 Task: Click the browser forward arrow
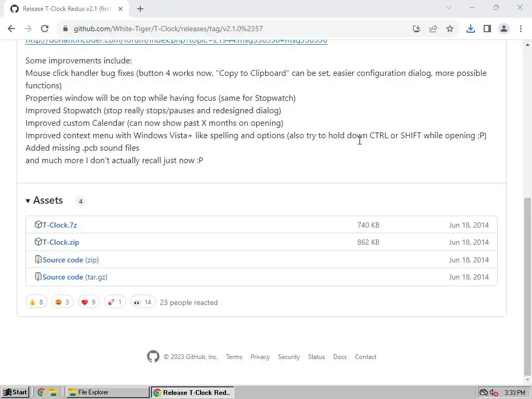pyautogui.click(x=28, y=29)
